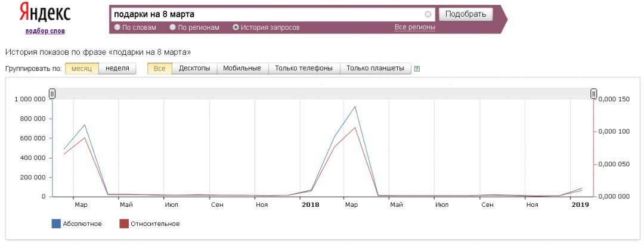644x245 pixels.
Task: Switch to the 'Все' devices tab
Action: coord(159,69)
